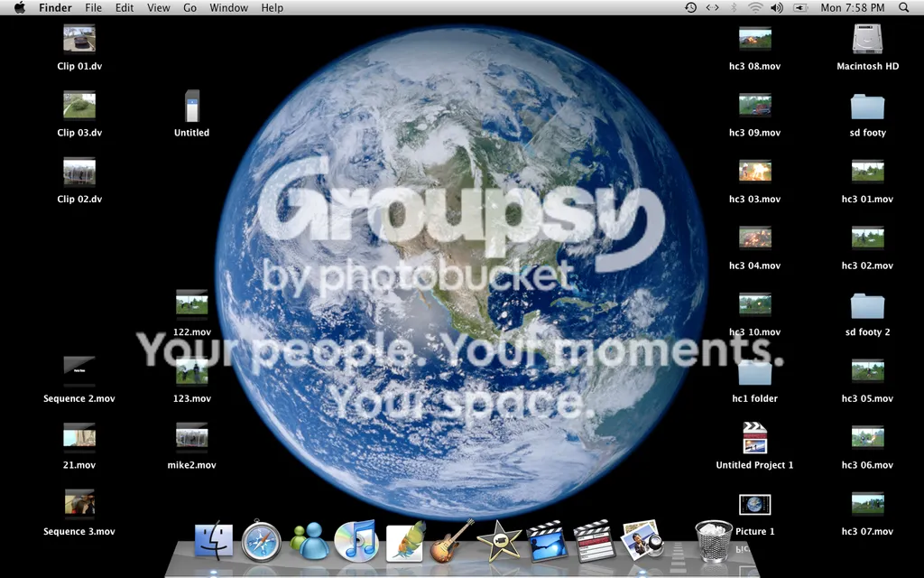924x578 pixels.
Task: Open the View menu
Action: [x=158, y=7]
